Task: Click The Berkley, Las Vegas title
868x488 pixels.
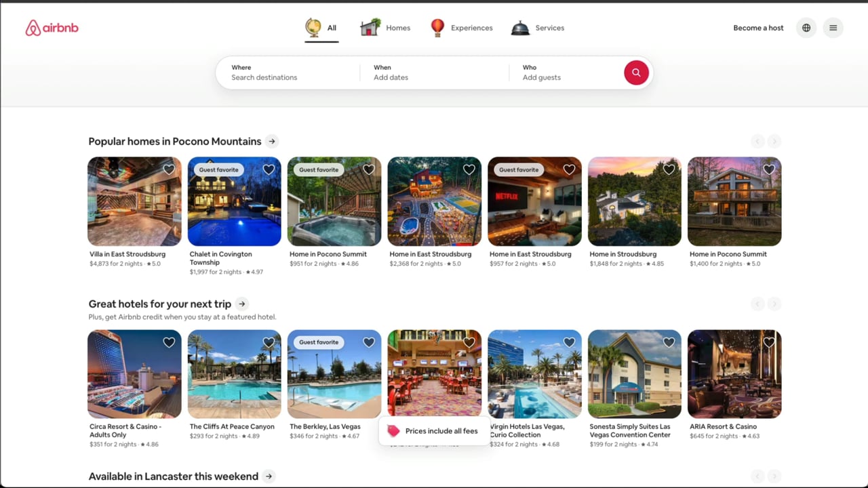Action: point(325,427)
